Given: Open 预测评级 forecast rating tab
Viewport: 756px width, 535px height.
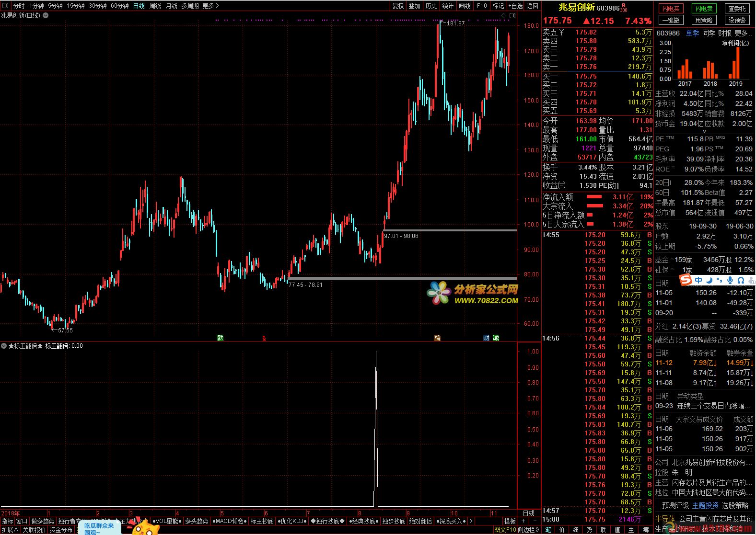Looking at the screenshot, I should [x=675, y=505].
